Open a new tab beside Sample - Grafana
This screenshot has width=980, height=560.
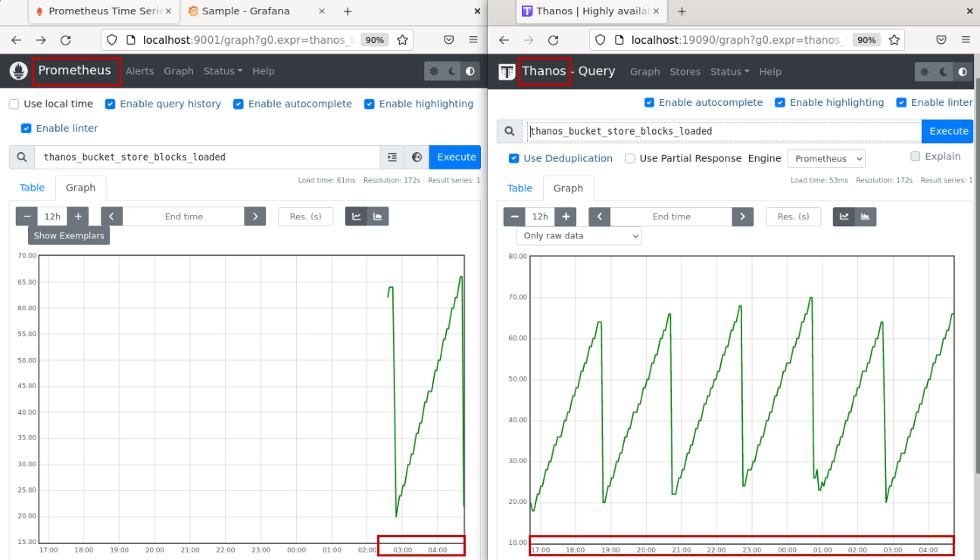point(348,11)
